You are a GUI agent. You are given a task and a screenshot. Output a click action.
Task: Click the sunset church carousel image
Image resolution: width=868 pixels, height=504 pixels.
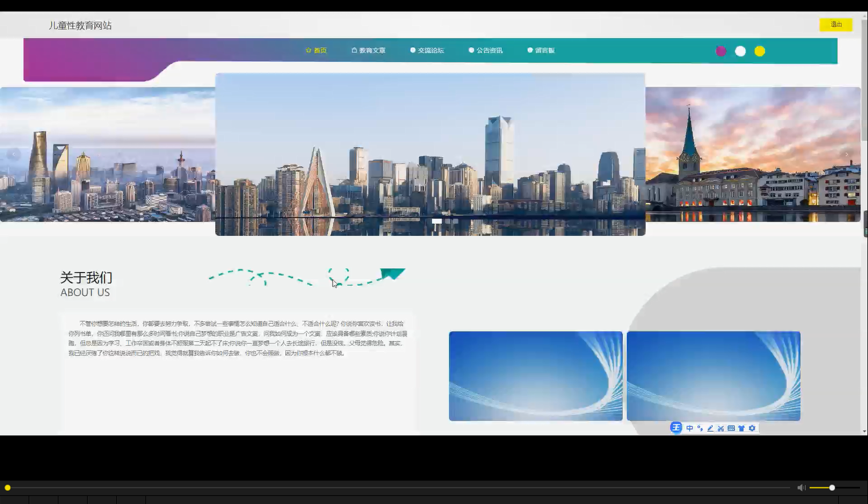pyautogui.click(x=753, y=154)
